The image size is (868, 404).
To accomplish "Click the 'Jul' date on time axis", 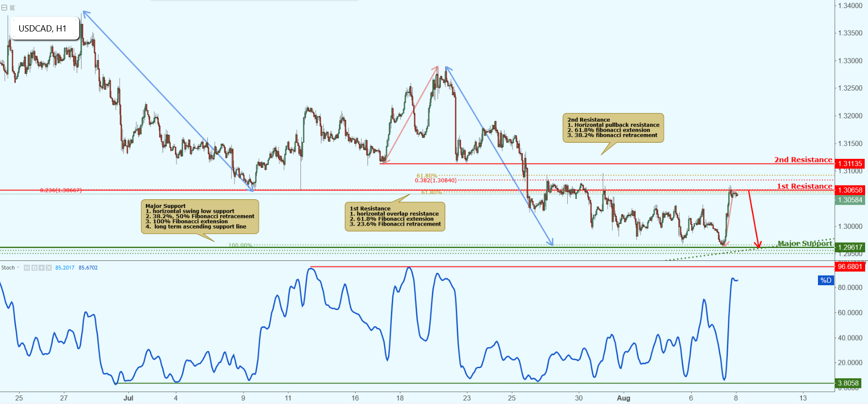I will pyautogui.click(x=128, y=398).
